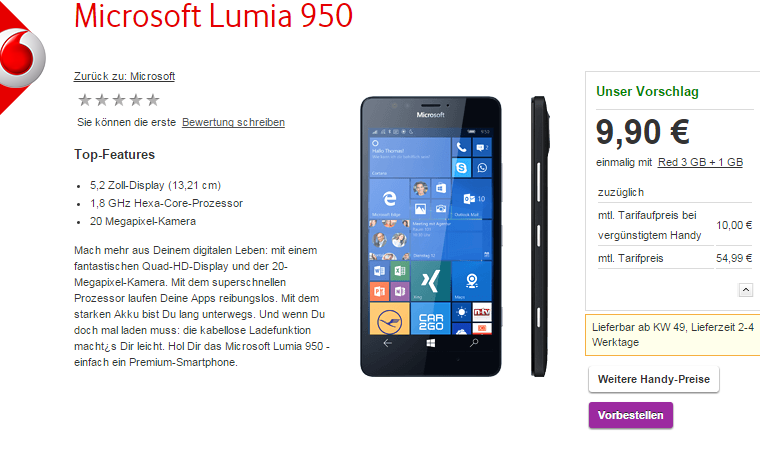Open the Zurück zu: Microsoft link
This screenshot has width=760, height=450.
[124, 76]
